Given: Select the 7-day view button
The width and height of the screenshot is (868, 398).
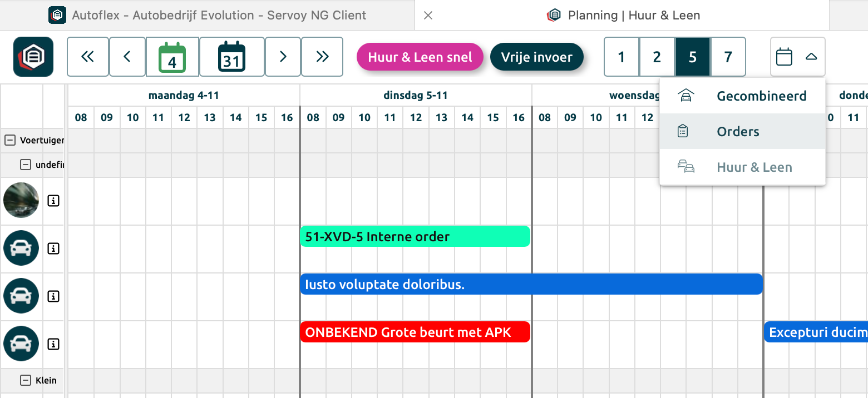Looking at the screenshot, I should (x=728, y=57).
